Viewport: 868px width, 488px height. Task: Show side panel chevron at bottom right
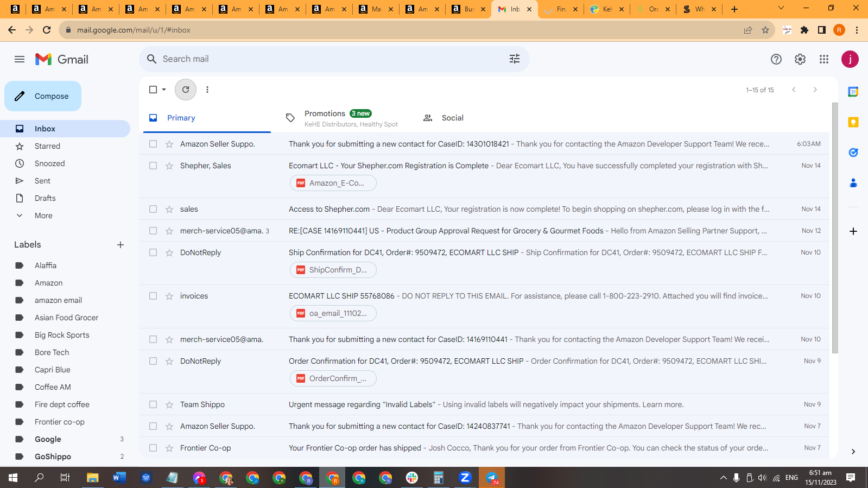[x=853, y=452]
